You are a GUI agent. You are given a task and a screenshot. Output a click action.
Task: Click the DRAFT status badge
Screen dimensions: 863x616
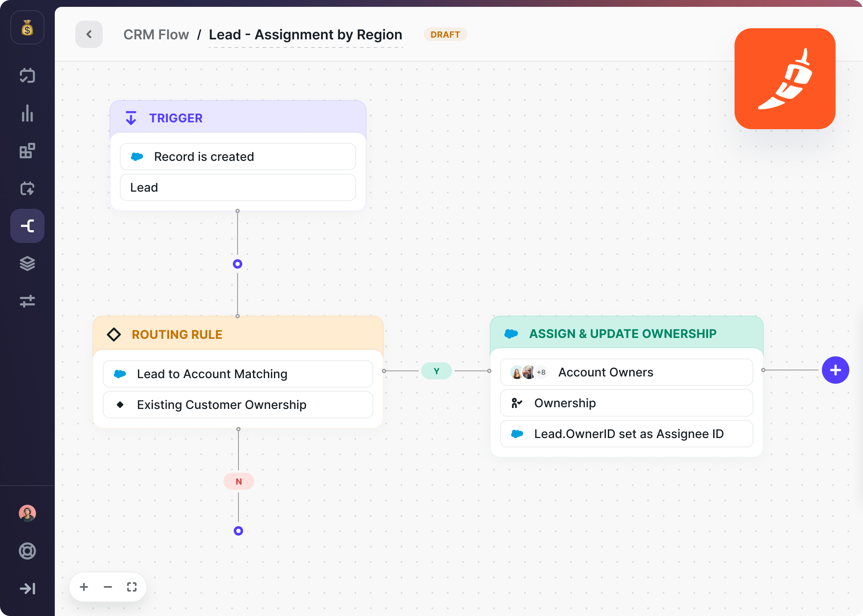pyautogui.click(x=445, y=35)
